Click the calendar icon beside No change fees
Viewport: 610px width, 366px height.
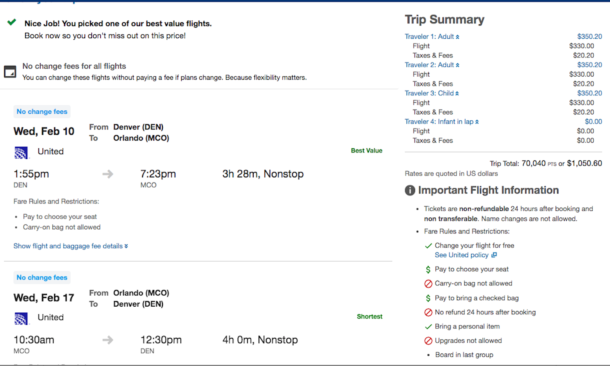click(x=10, y=72)
